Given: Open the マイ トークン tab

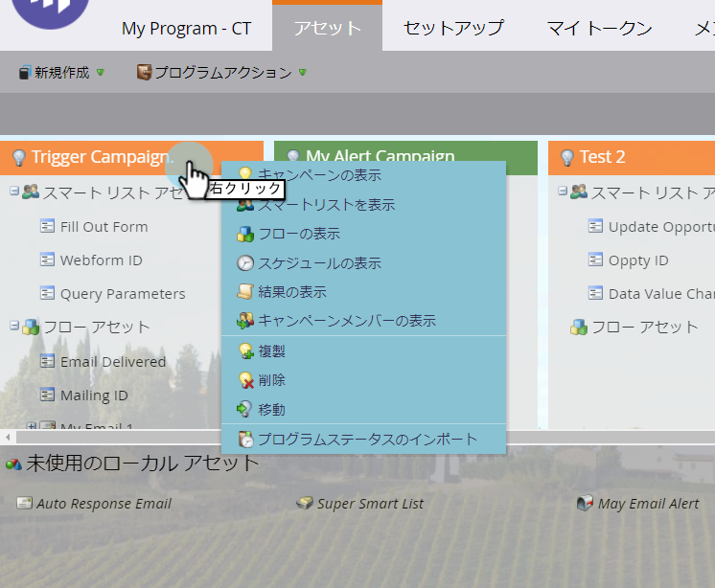Looking at the screenshot, I should coord(599,28).
